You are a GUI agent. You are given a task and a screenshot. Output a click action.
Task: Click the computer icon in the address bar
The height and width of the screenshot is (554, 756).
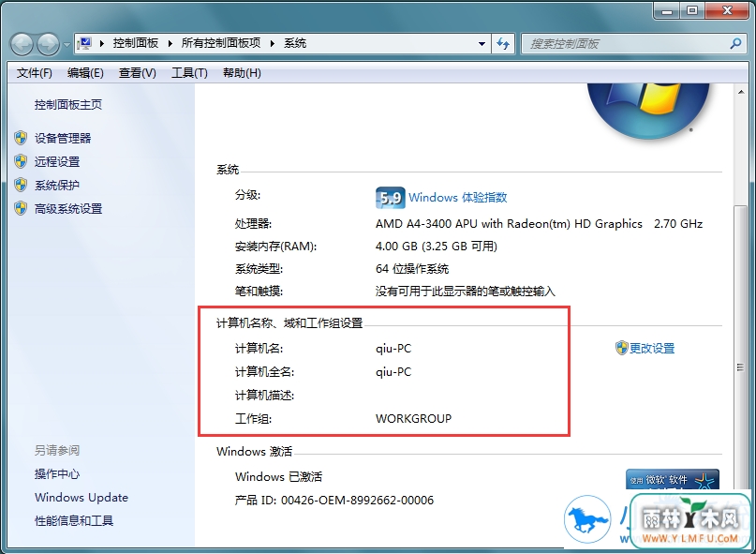pyautogui.click(x=85, y=43)
